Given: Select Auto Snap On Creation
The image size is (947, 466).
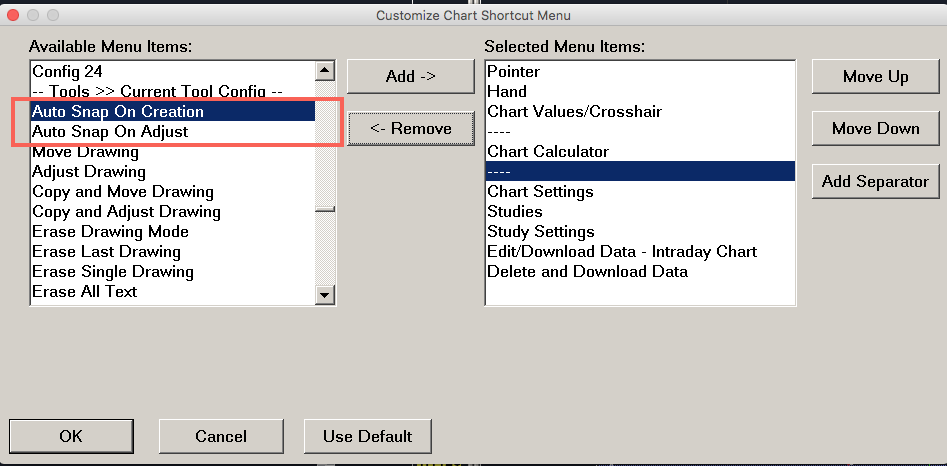Looking at the screenshot, I should tap(173, 112).
